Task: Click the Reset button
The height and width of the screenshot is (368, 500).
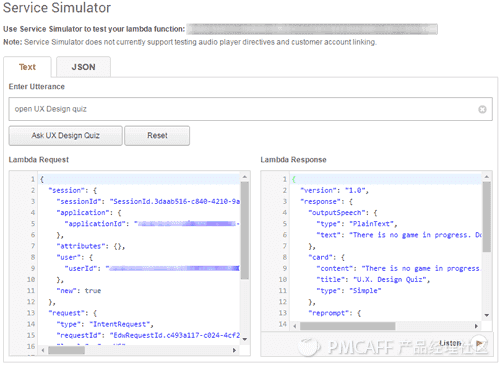Action: (157, 136)
